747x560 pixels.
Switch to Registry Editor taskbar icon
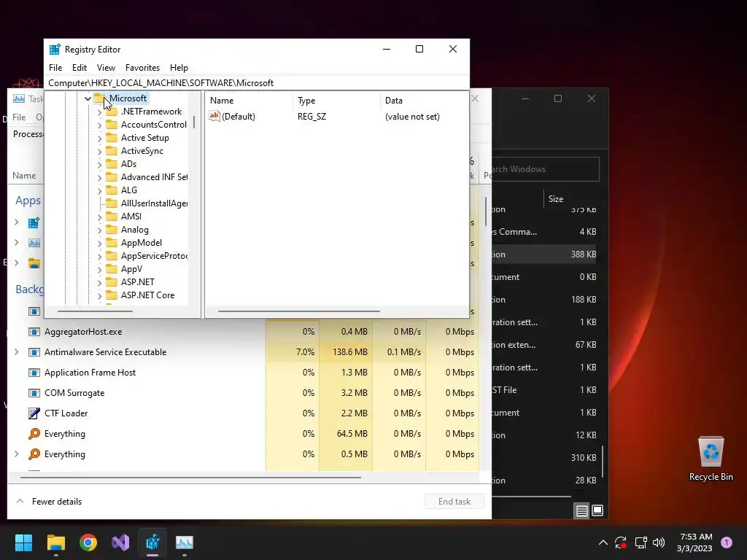pos(152,542)
